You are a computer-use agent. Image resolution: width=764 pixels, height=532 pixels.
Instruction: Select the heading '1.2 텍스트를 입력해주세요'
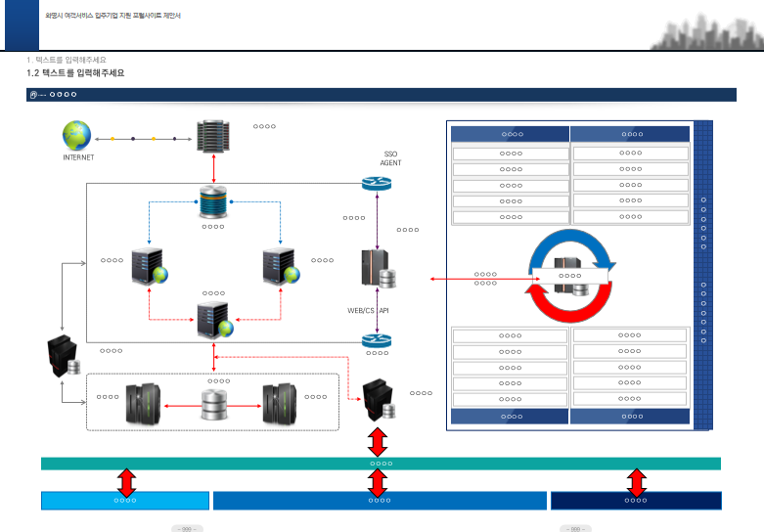75,73
